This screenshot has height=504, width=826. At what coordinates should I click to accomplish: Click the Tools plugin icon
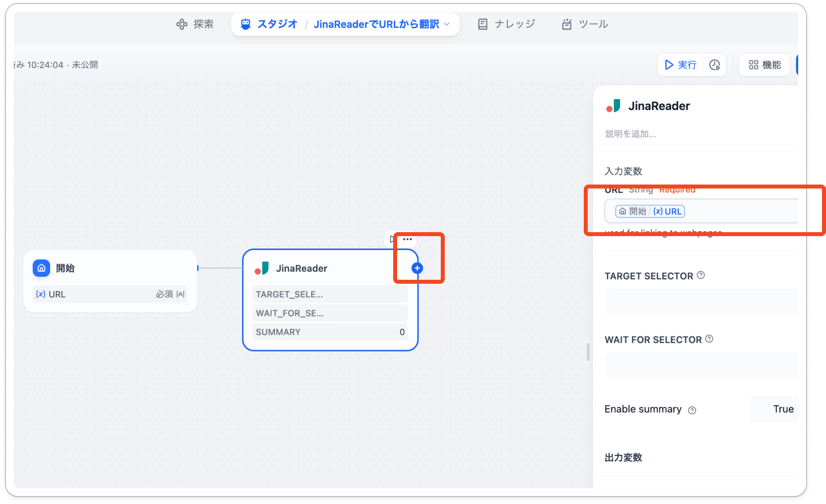[566, 24]
